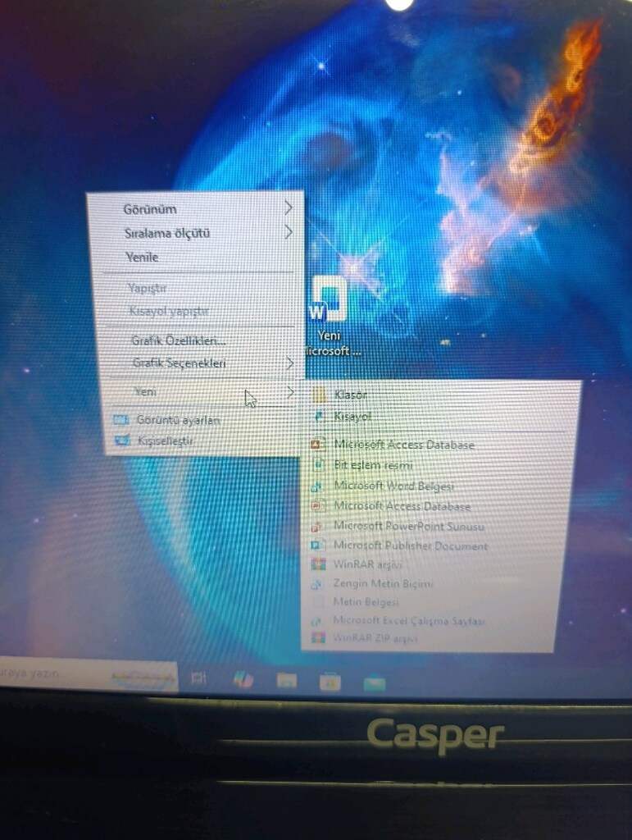This screenshot has height=840, width=632.
Task: Create WinRAR ZIP arşivi icon
Action: pyautogui.click(x=318, y=637)
